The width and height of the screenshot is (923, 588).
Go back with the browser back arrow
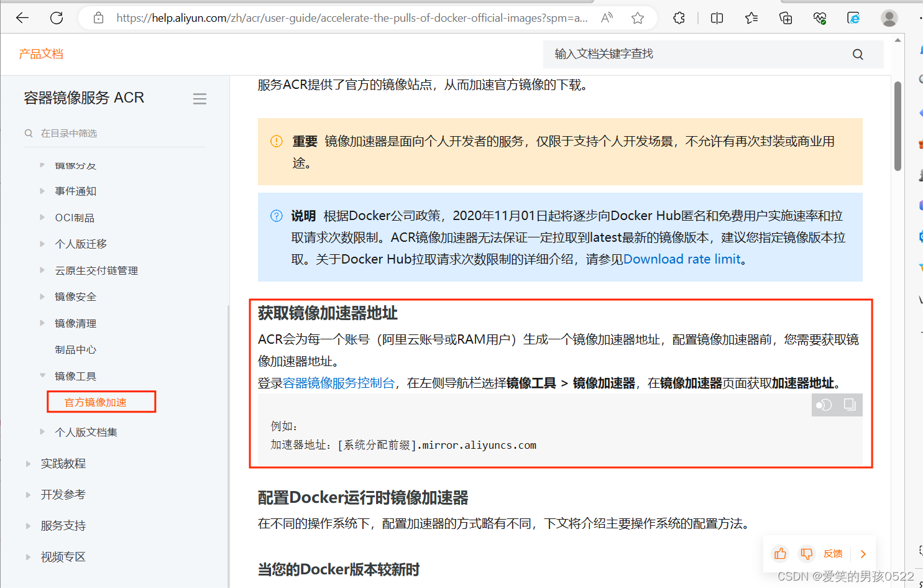[22, 18]
